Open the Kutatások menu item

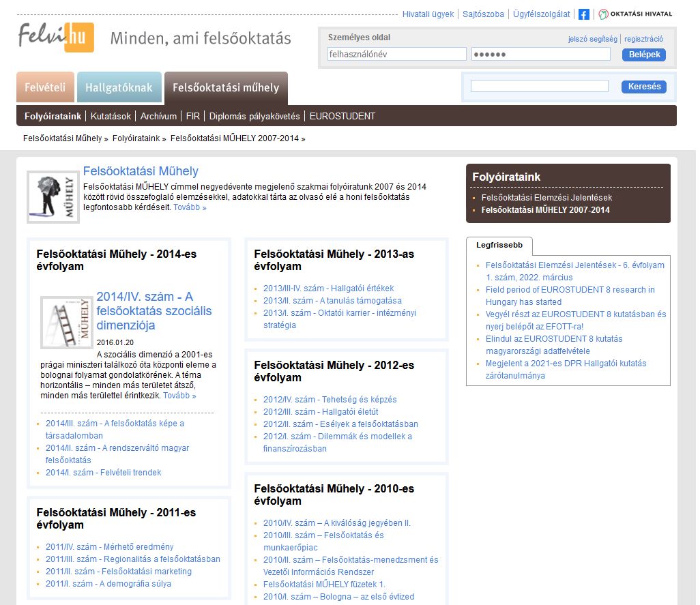(x=111, y=116)
